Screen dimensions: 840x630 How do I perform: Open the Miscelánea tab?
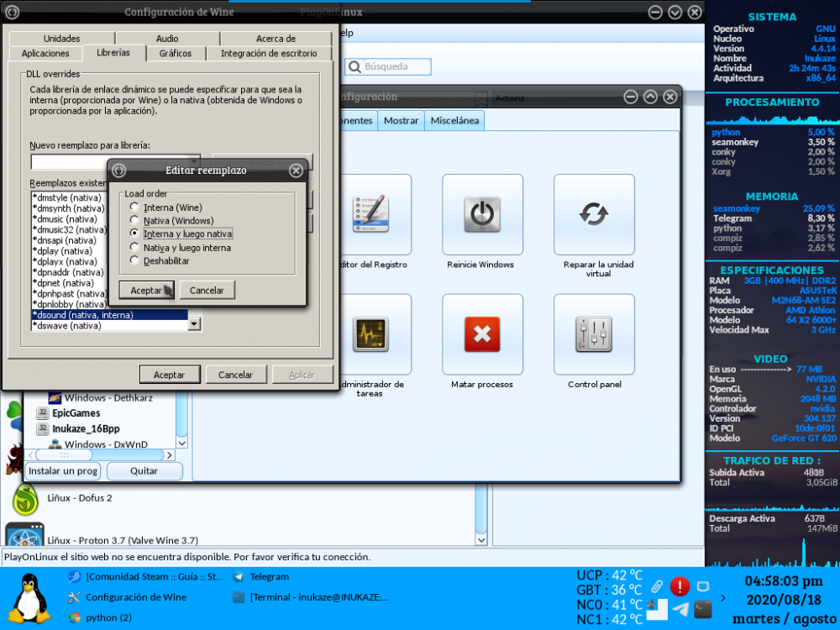(x=454, y=120)
